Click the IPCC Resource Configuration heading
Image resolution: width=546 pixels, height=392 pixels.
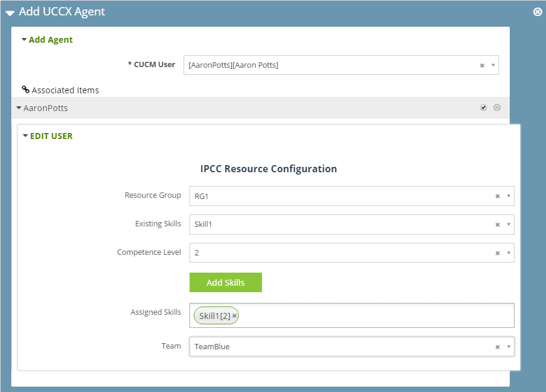coord(269,169)
